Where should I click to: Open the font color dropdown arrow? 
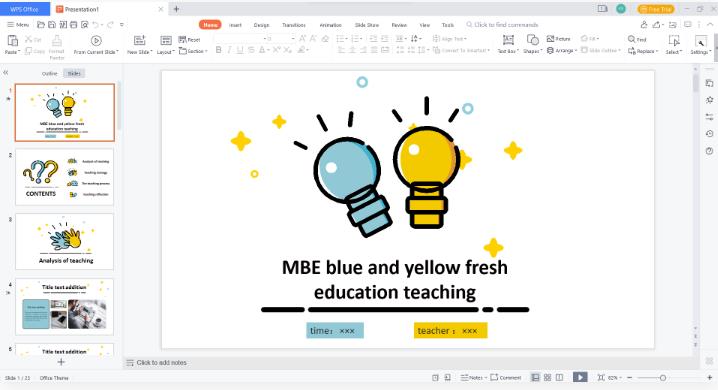coord(268,50)
